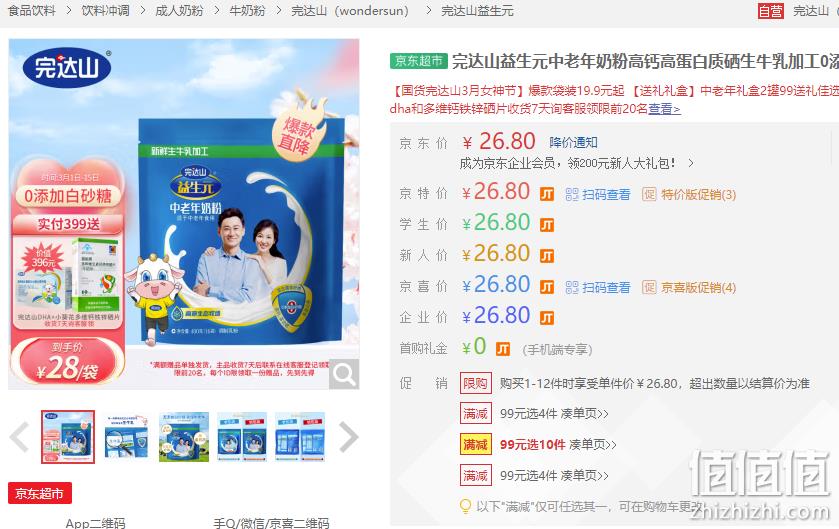This screenshot has height=529, width=839.
Task: Click the 降价通知 price alert link
Action: point(573,142)
